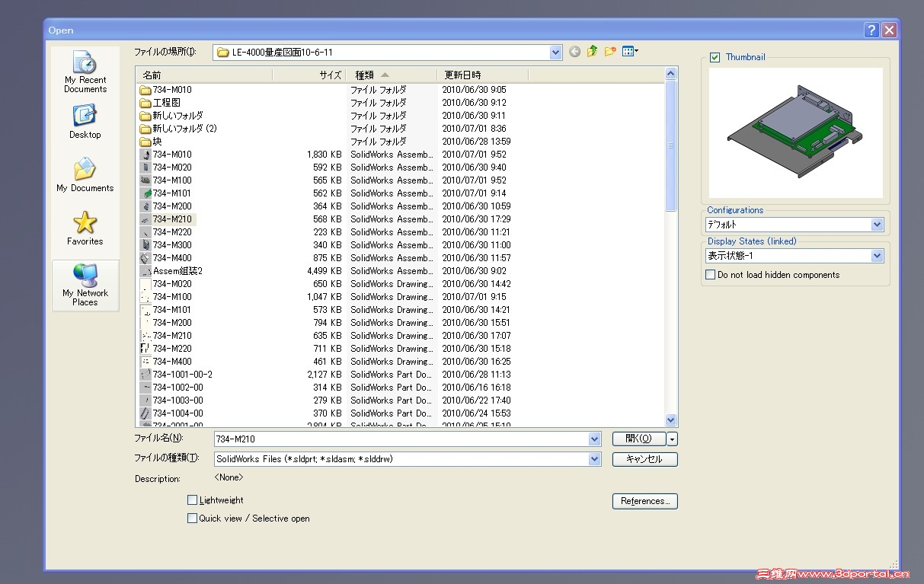Enable Lightweight checkbox
The width and height of the screenshot is (924, 584).
[x=193, y=500]
